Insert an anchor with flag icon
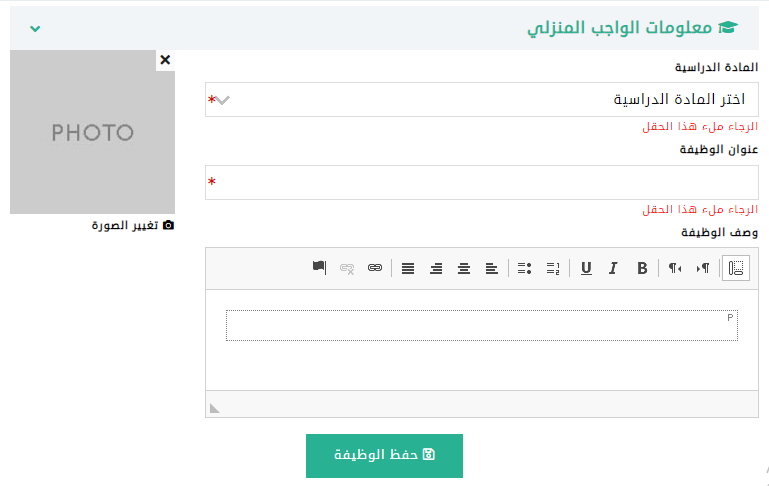769x486 pixels. pos(319,268)
